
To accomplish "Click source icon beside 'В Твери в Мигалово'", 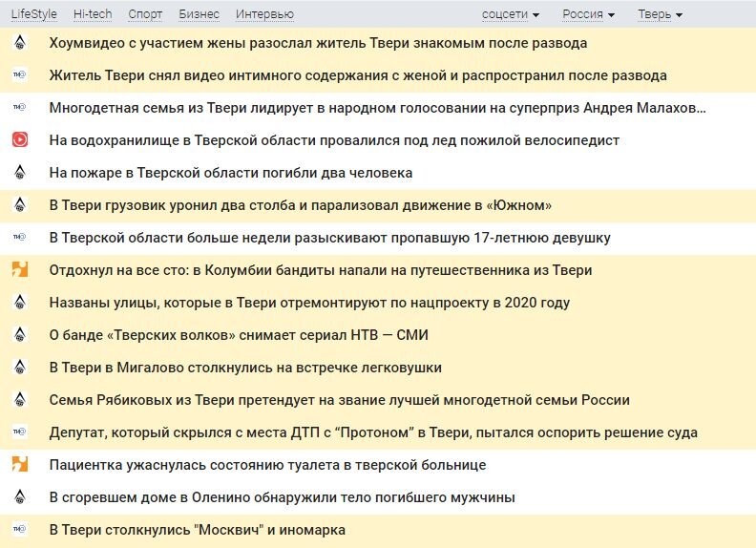I will 20,367.
